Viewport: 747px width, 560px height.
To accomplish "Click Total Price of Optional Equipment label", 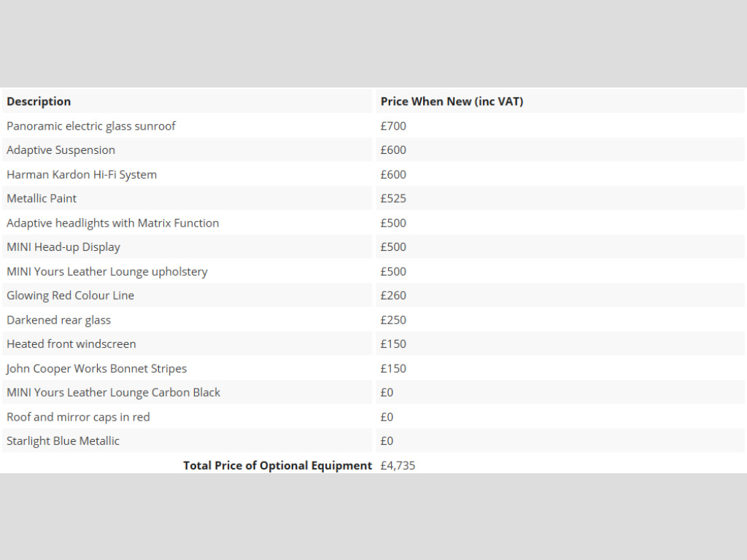I will [x=277, y=465].
